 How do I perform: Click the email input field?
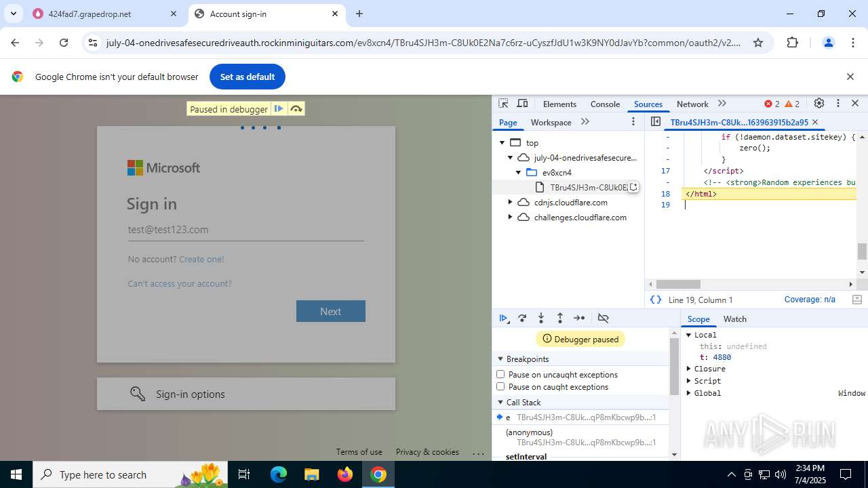tap(245, 229)
